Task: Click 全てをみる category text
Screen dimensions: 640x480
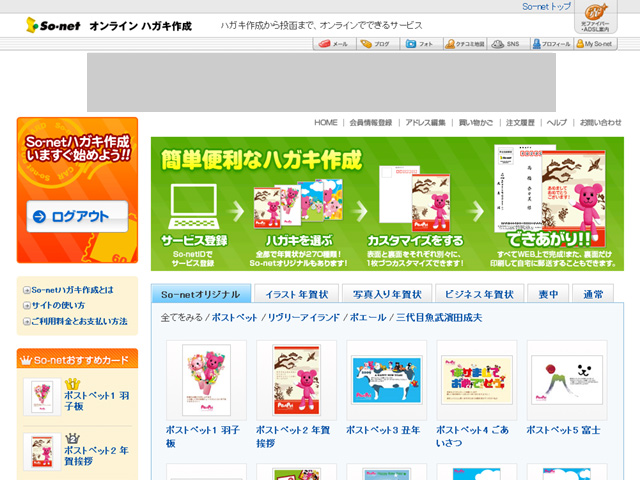Action: pyautogui.click(x=182, y=318)
